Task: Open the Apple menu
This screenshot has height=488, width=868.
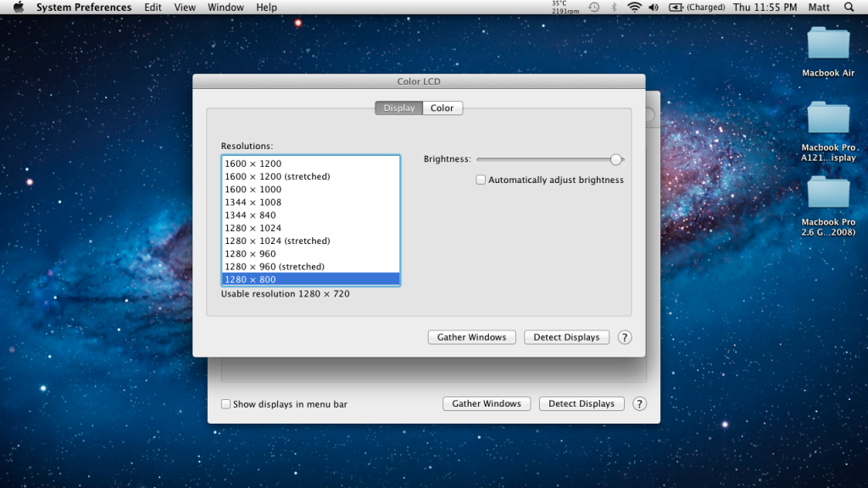Action: tap(19, 7)
